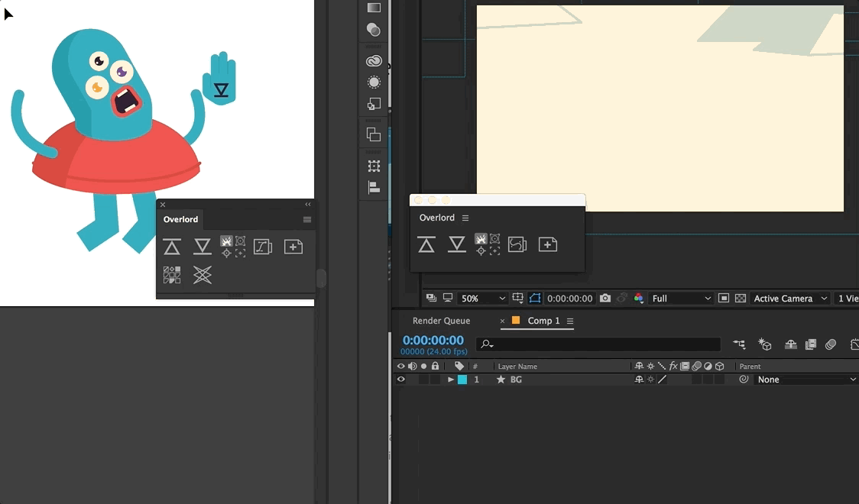Click the swatches grid icon in Illustrator Overlord
This screenshot has width=859, height=504.
tap(172, 275)
